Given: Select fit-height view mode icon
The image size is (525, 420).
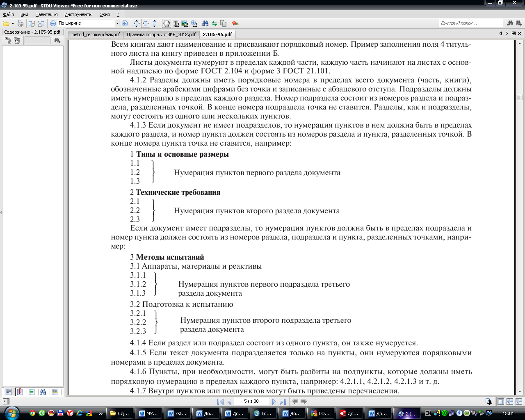Looking at the screenshot, I should pyautogui.click(x=154, y=23).
